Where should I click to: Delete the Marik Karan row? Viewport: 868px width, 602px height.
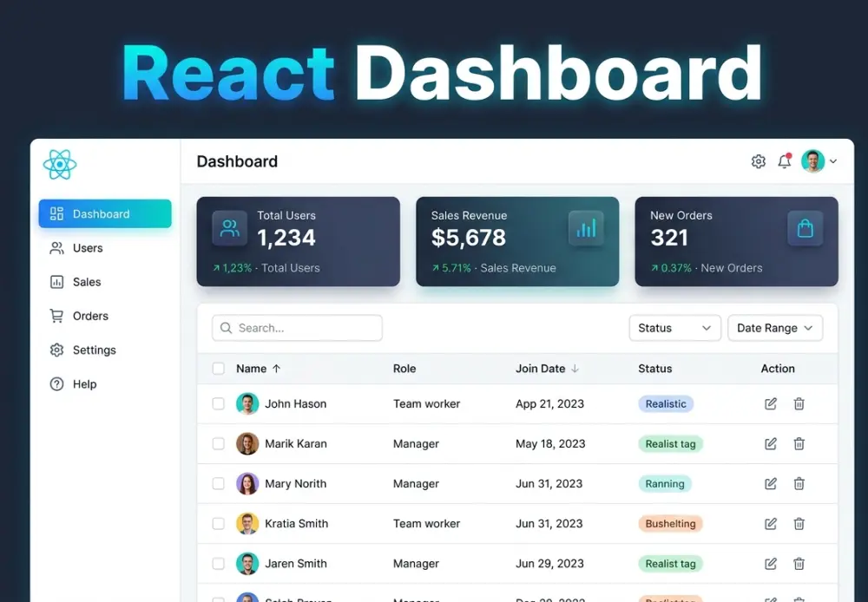(x=799, y=444)
